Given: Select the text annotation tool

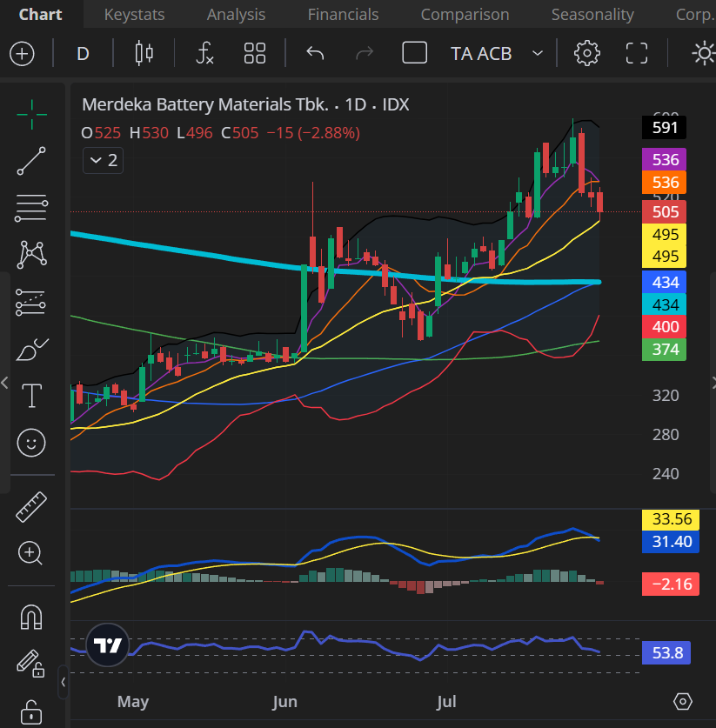Looking at the screenshot, I should click(x=31, y=396).
